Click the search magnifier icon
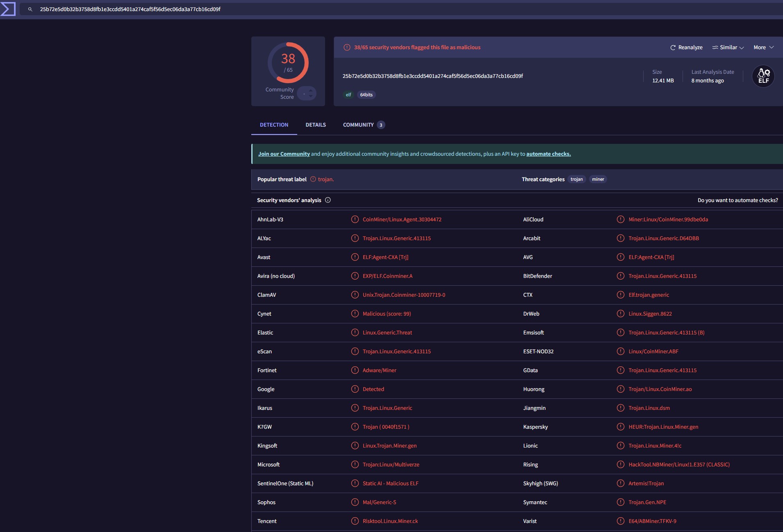 30,9
